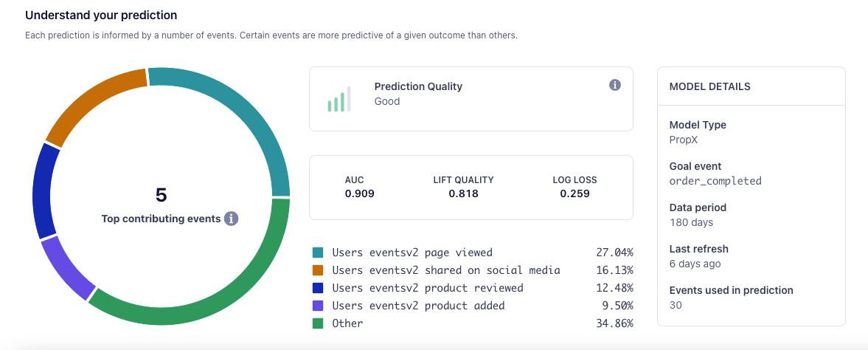Screen dimensions: 868x350
Task: Click purple legend square for product added
Action: (x=319, y=306)
